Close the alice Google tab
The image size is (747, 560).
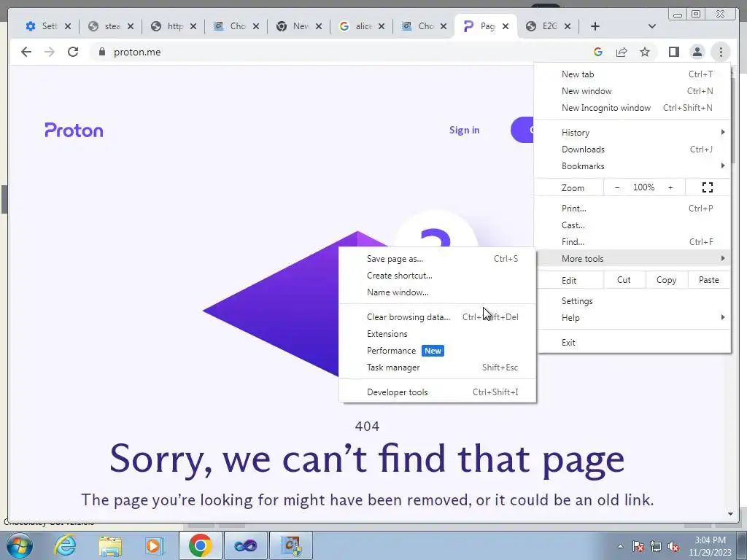[x=381, y=26]
